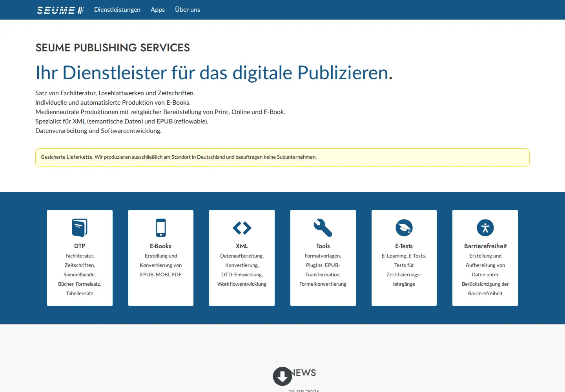Click the Tools wrench icon

coord(323,228)
